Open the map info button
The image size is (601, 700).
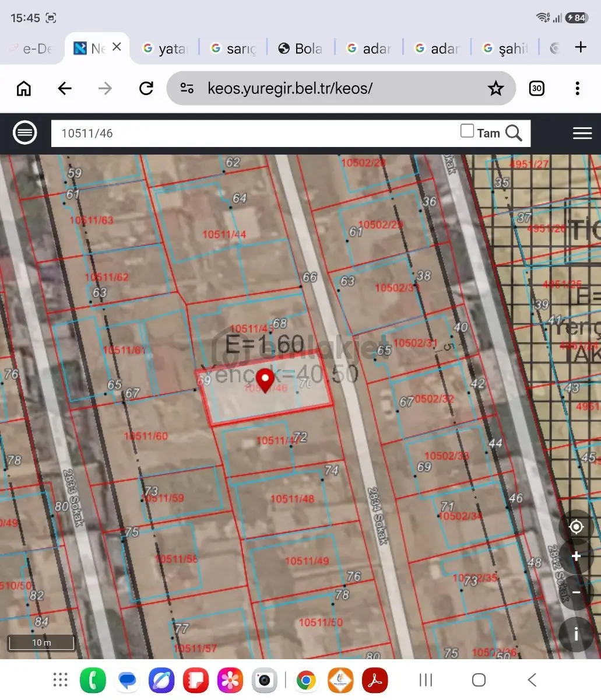pos(576,634)
